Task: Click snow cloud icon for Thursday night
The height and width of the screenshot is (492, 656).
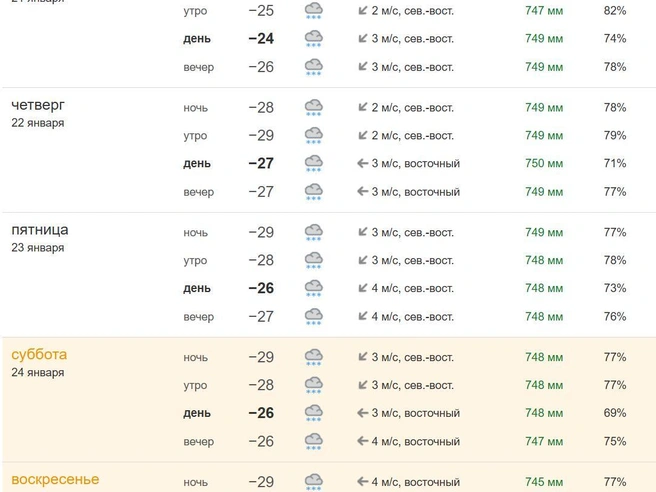Action: click(313, 107)
